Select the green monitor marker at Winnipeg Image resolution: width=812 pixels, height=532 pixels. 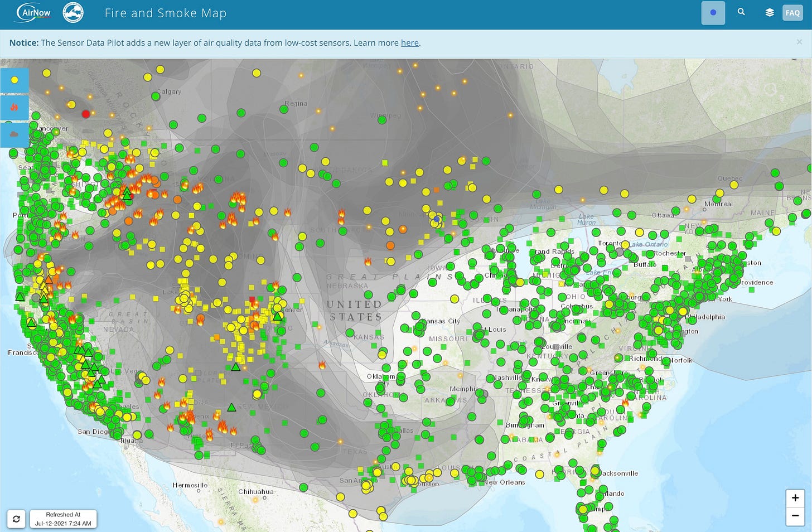click(x=382, y=119)
